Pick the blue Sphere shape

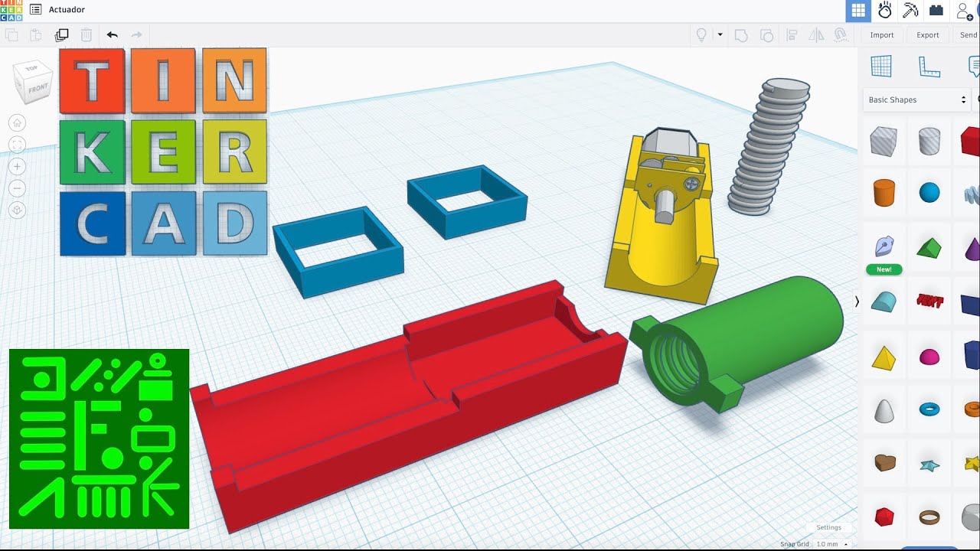[929, 192]
